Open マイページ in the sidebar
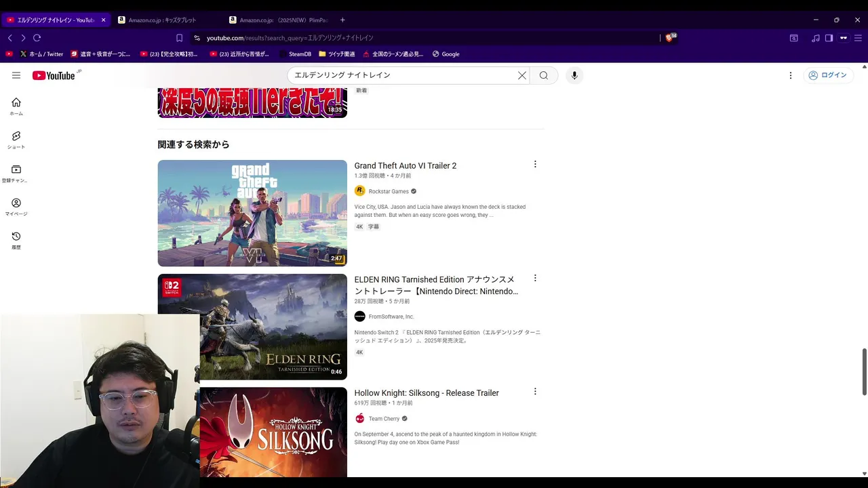Viewport: 868px width, 488px height. point(16,207)
